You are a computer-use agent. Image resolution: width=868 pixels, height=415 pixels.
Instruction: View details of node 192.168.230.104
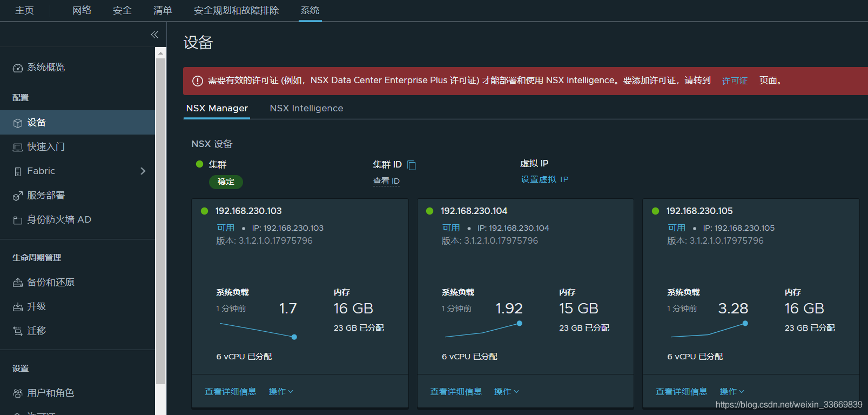click(456, 392)
